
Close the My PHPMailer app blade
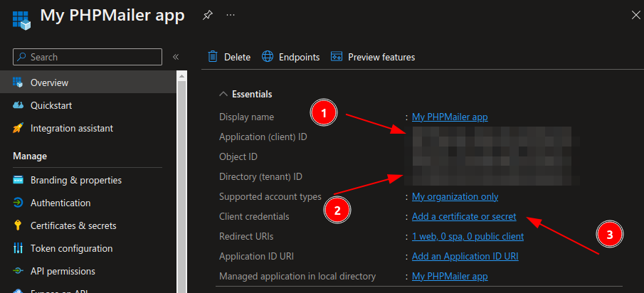635,16
